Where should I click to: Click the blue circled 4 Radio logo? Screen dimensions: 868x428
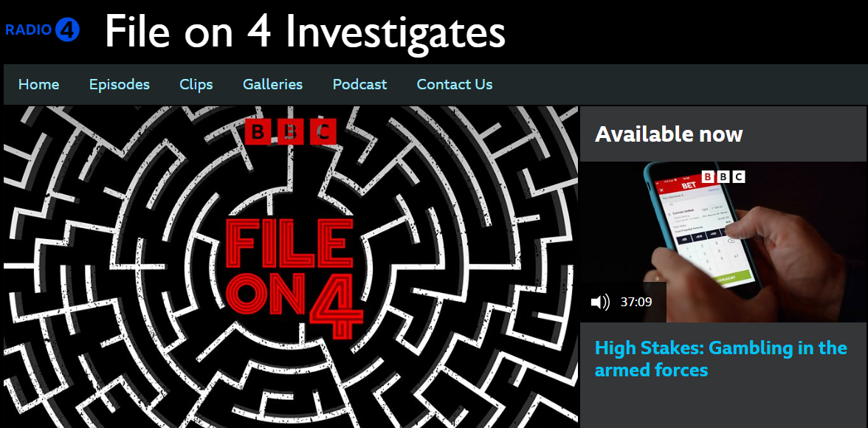tap(68, 30)
